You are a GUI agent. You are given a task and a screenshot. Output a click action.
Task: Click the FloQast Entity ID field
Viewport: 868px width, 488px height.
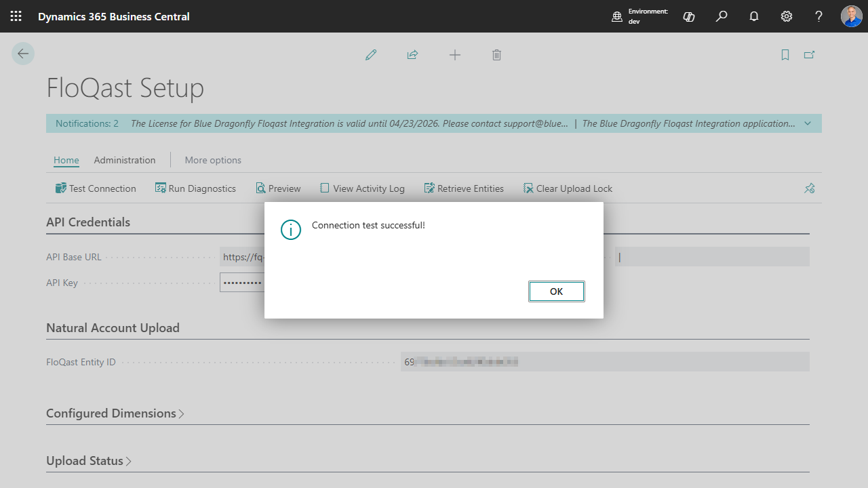605,362
